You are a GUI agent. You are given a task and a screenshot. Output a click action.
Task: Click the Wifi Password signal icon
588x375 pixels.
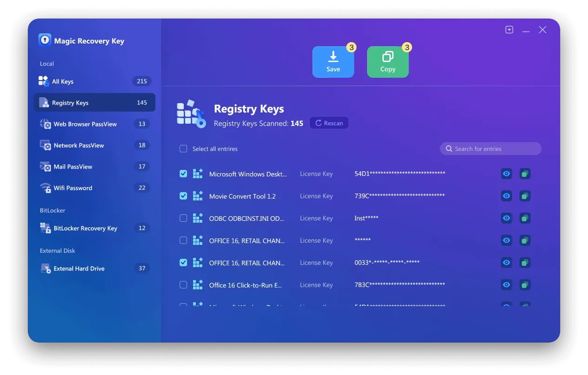tap(45, 188)
